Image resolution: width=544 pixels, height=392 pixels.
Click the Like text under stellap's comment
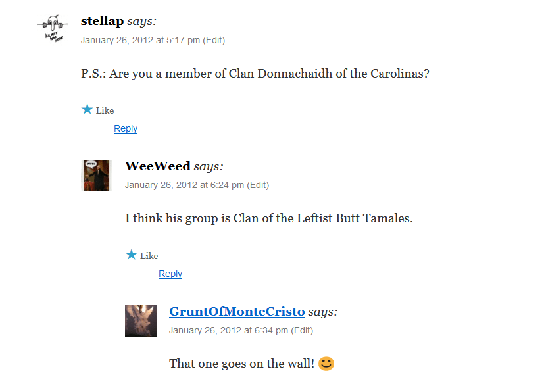coord(105,110)
